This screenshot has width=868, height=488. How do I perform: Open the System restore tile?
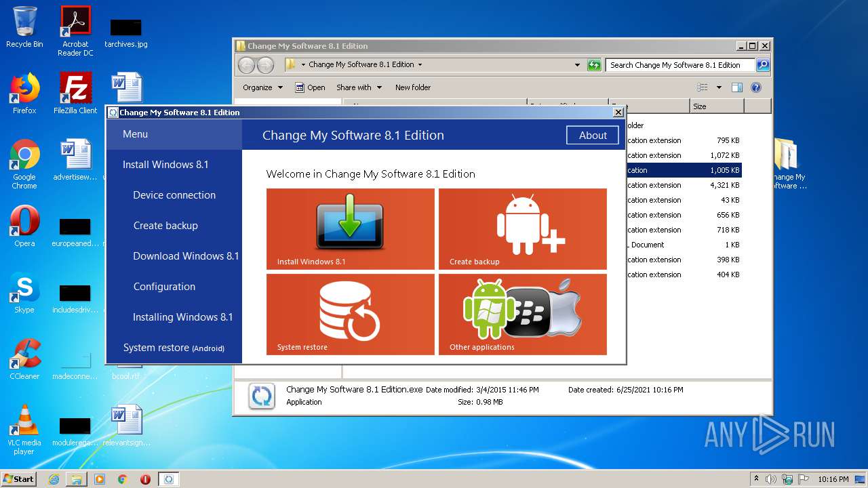coord(350,314)
